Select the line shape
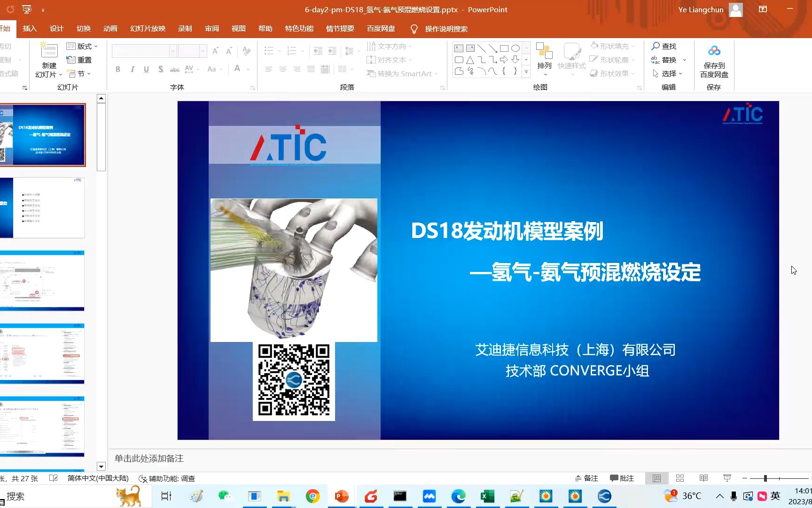This screenshot has width=812, height=508. tap(482, 48)
